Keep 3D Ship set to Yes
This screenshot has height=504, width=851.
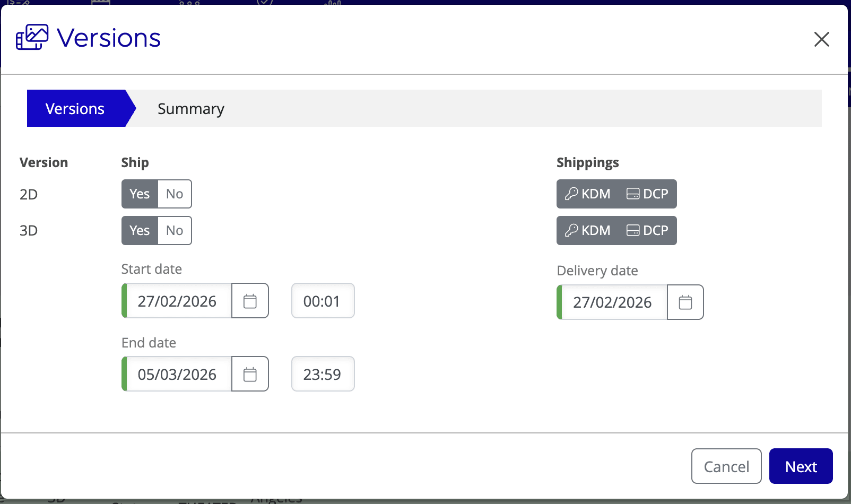pyautogui.click(x=139, y=230)
